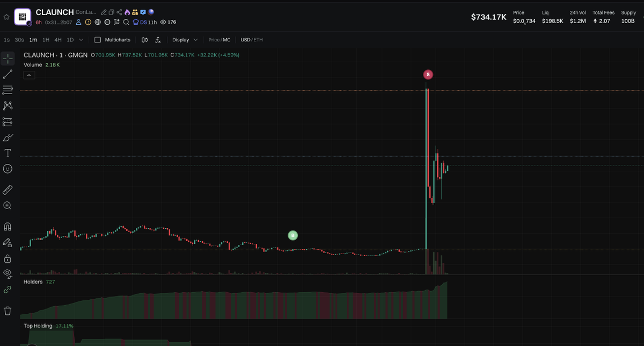Edit token info with the pencil icon
644x346 pixels.
point(104,12)
